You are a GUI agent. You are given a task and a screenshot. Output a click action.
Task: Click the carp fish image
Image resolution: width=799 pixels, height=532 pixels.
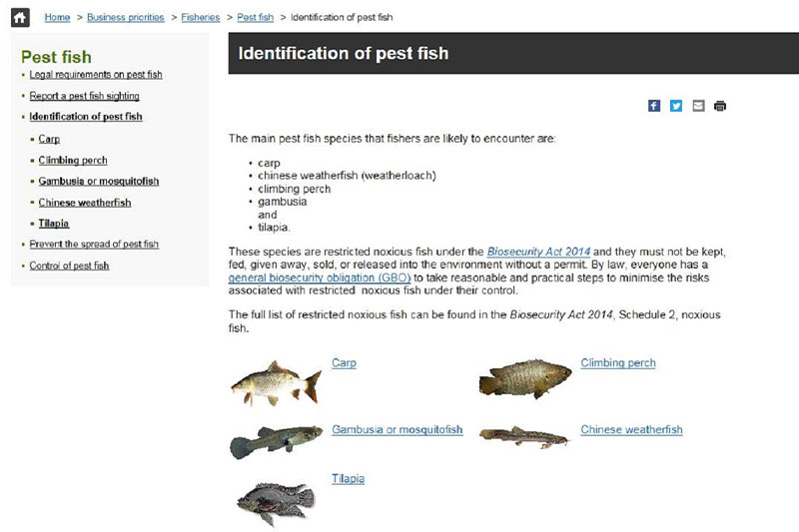tap(267, 382)
